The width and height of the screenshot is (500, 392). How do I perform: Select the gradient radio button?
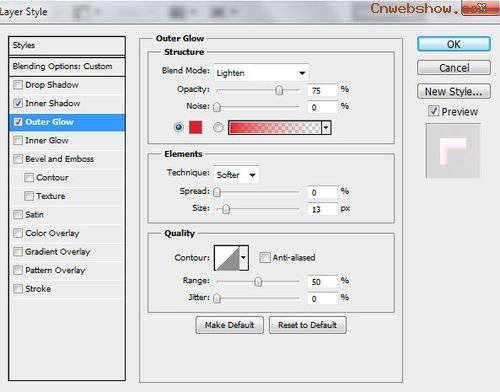click(x=218, y=127)
